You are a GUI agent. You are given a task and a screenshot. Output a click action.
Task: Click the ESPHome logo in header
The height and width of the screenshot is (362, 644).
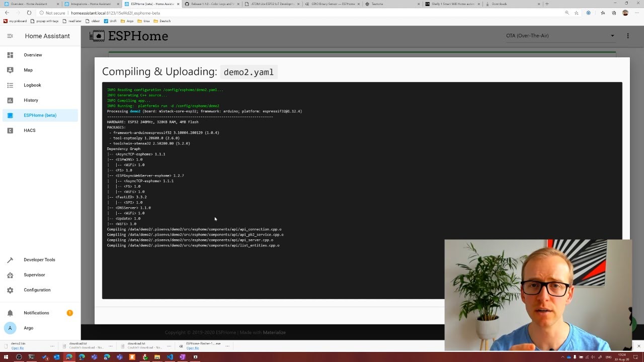pyautogui.click(x=129, y=36)
